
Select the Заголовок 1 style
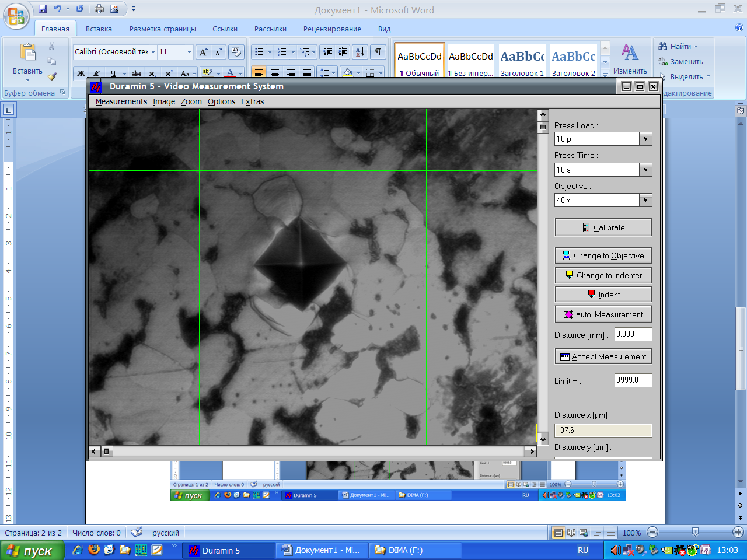pyautogui.click(x=522, y=61)
